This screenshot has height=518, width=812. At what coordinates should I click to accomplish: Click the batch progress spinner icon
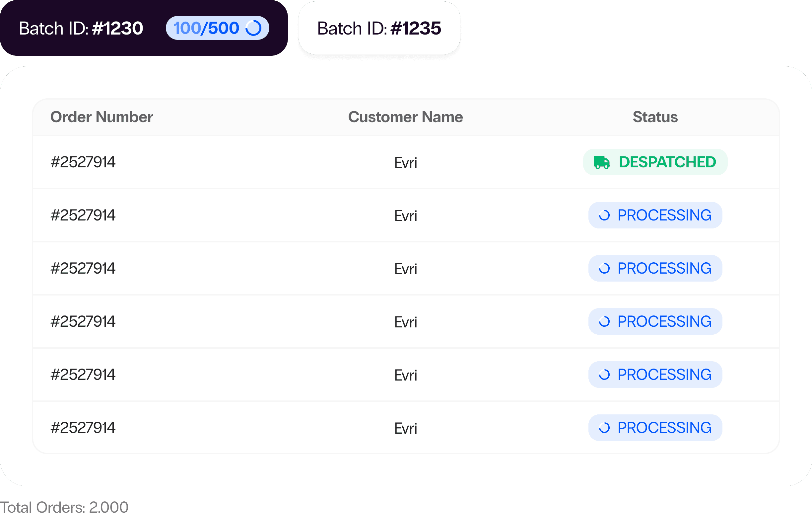coord(253,28)
